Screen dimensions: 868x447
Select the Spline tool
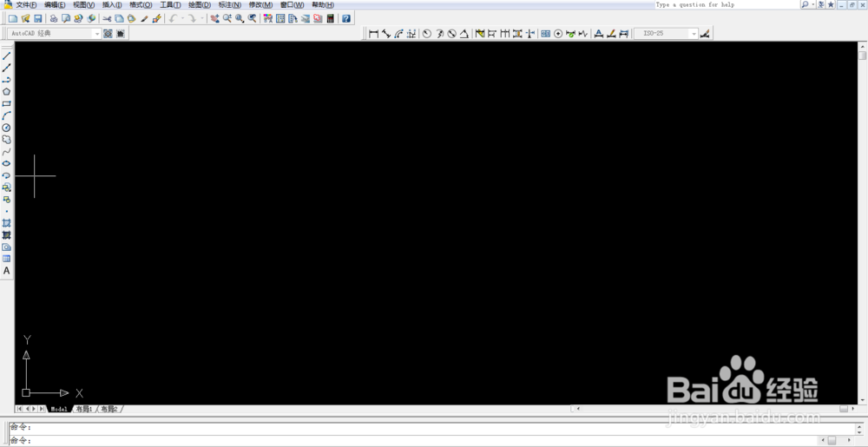pos(7,152)
